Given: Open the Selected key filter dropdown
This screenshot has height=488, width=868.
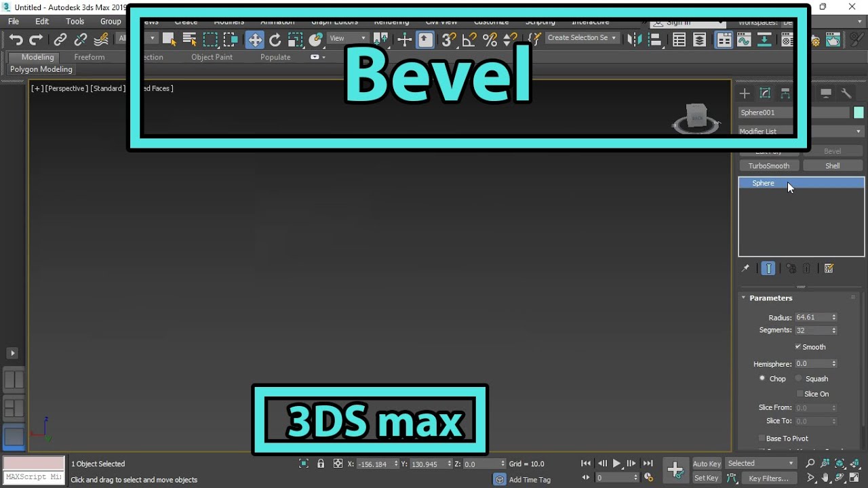Looking at the screenshot, I should 761,464.
